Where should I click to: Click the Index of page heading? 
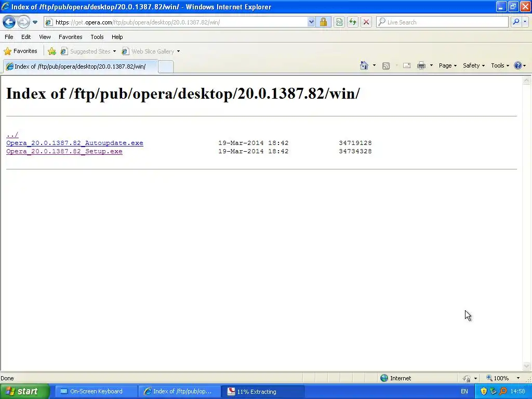pos(183,94)
